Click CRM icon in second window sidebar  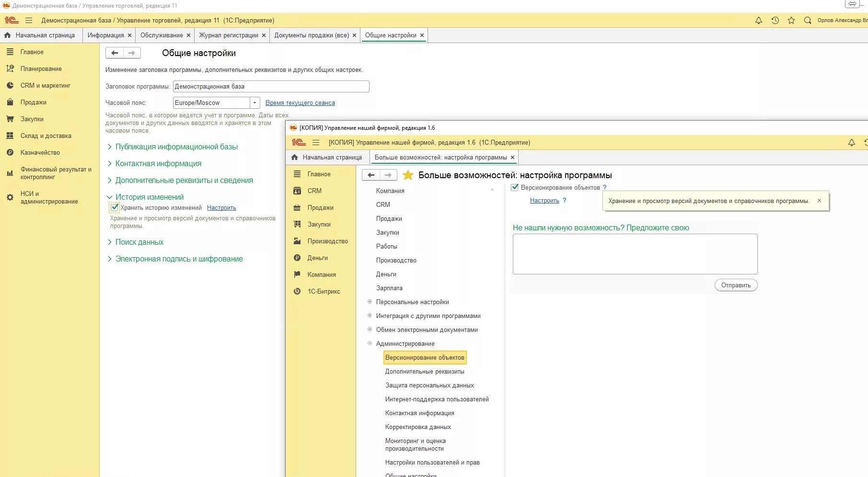(x=297, y=191)
